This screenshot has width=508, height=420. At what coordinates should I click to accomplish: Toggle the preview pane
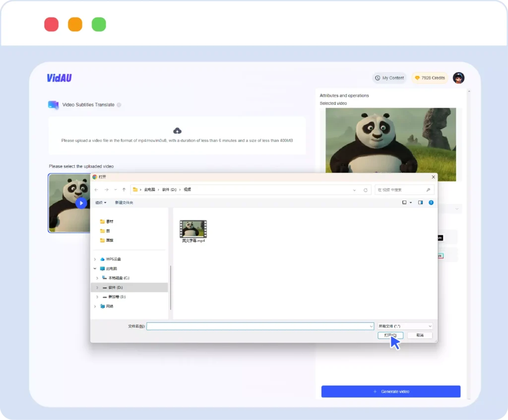pyautogui.click(x=420, y=203)
